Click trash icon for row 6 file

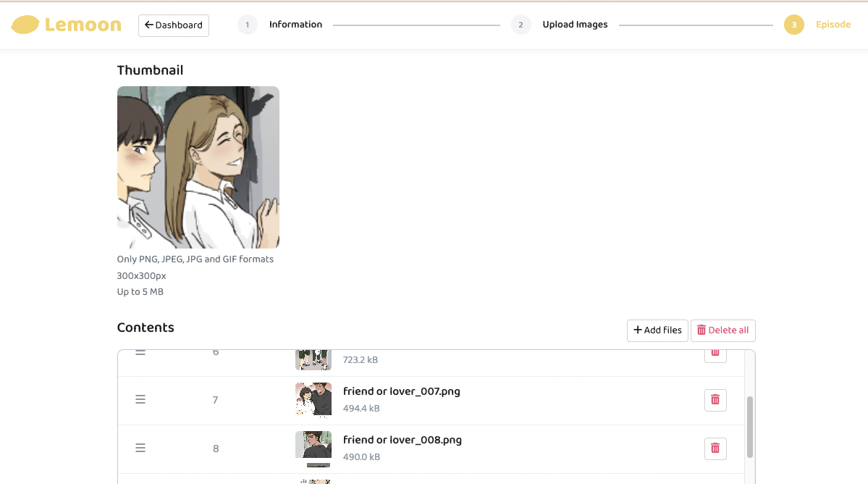[715, 354]
